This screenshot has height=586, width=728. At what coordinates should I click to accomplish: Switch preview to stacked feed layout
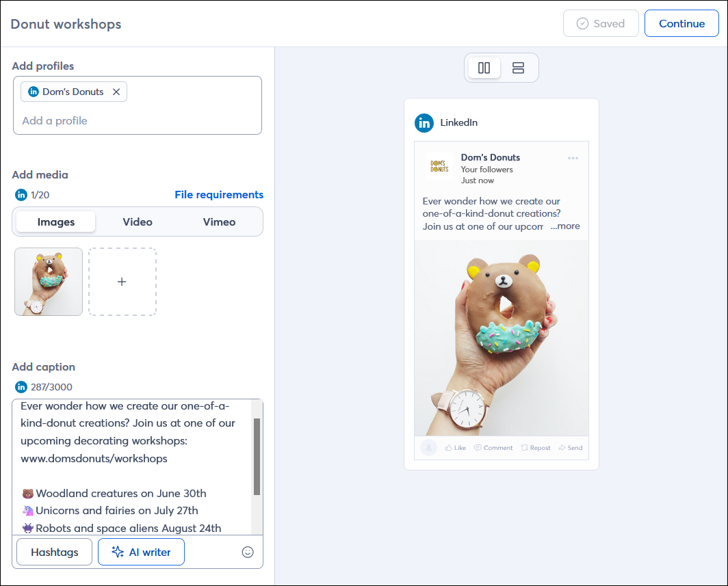tap(518, 68)
